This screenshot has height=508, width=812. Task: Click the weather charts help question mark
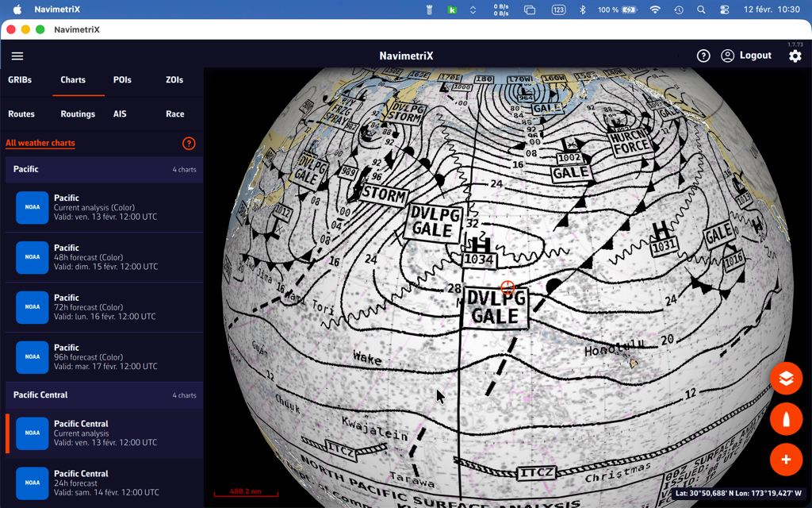click(189, 144)
